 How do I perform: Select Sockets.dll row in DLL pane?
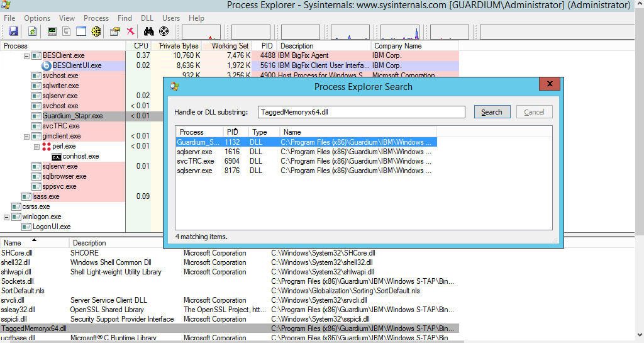click(x=229, y=281)
